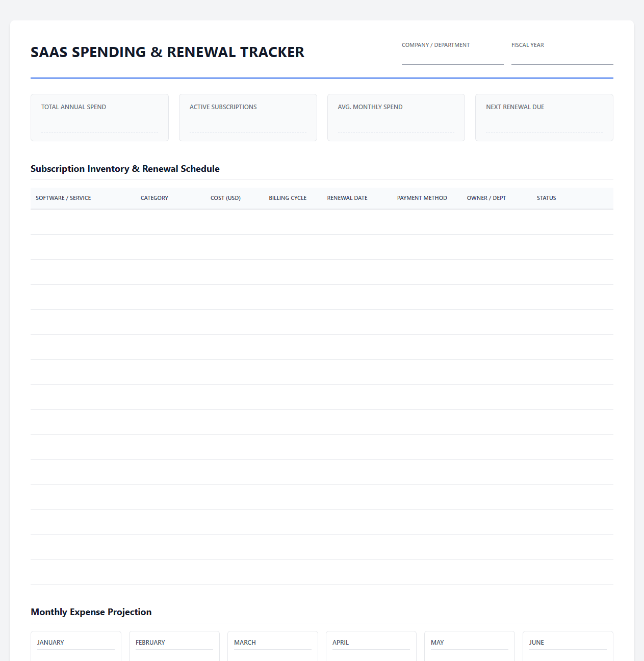
Task: Click the FEBRUARY projection card
Action: click(x=174, y=646)
